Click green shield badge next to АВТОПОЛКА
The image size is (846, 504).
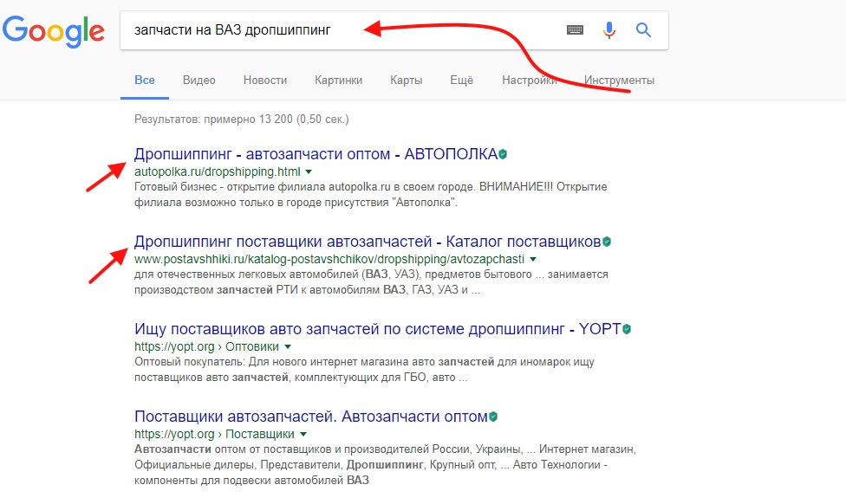point(503,154)
